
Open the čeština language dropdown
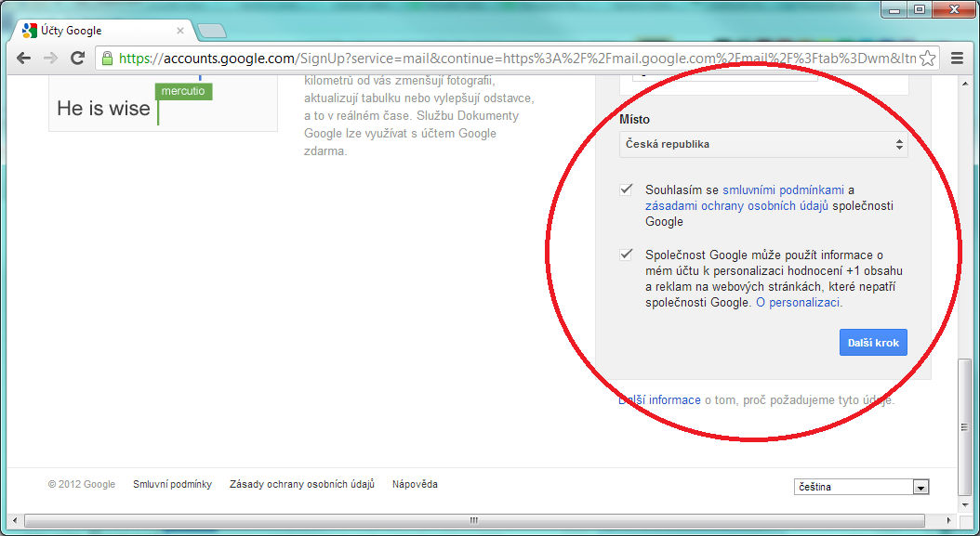tap(861, 487)
